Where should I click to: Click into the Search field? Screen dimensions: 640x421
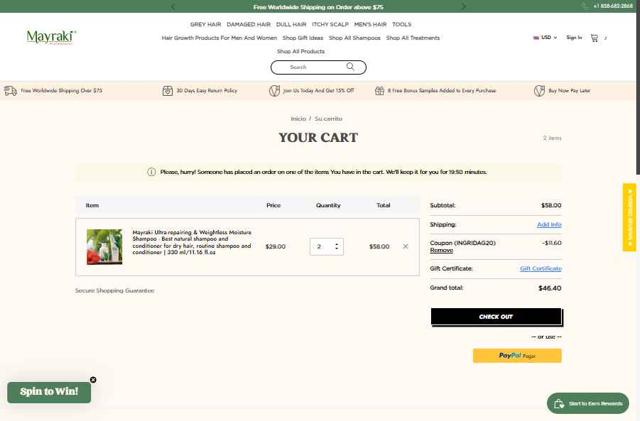pyautogui.click(x=318, y=67)
